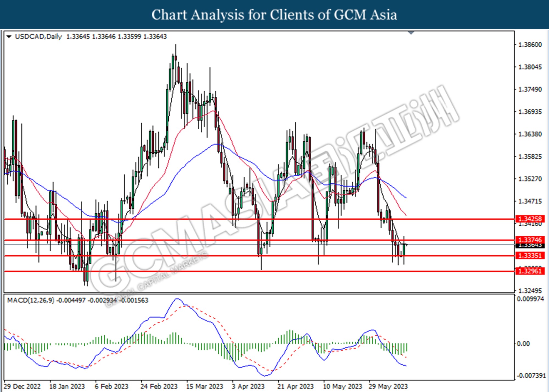This screenshot has height=392, width=549.
Task: Click the 29 Dec 2022 date label
Action: [x=22, y=386]
